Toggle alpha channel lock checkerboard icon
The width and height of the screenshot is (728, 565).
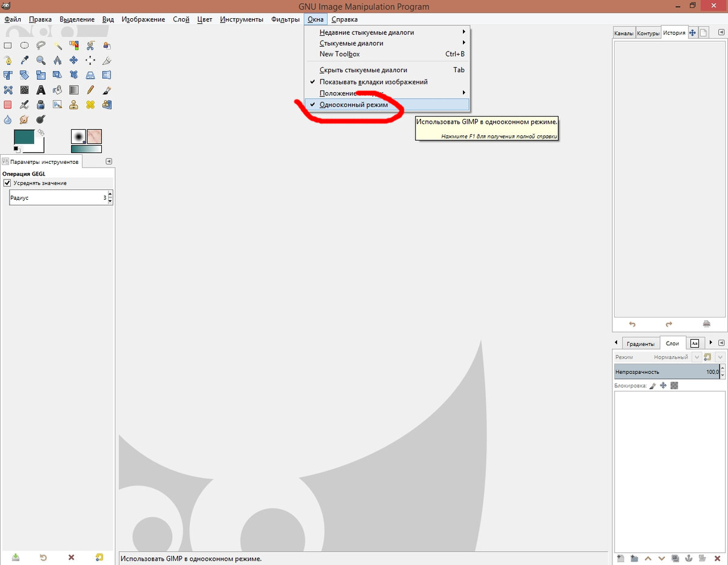674,385
